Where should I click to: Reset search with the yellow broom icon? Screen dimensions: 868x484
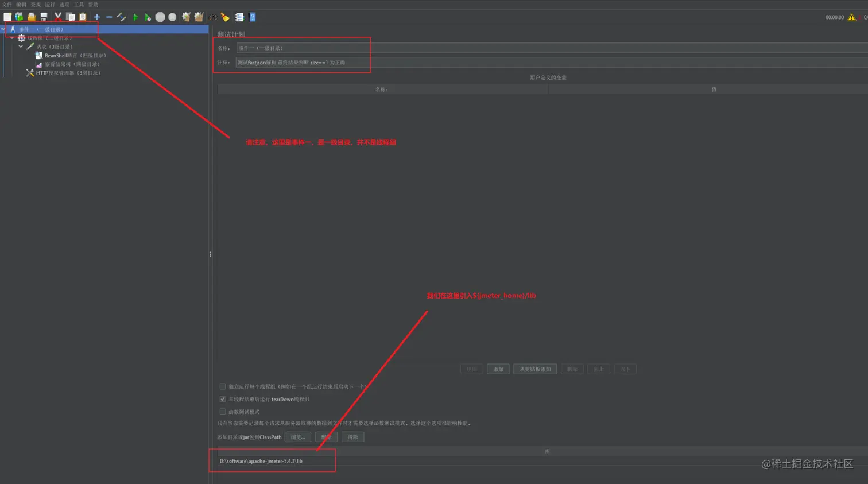point(225,17)
